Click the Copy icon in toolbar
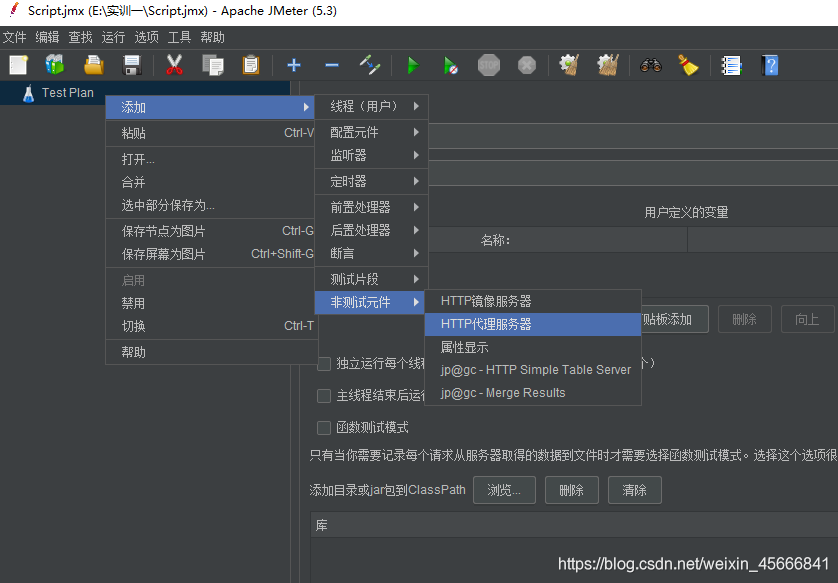This screenshot has width=838, height=583. (213, 65)
